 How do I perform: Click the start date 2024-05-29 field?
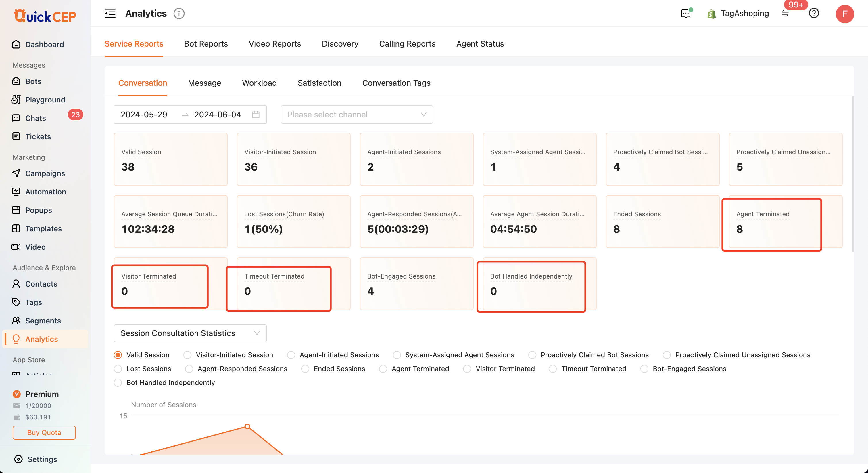tap(144, 115)
